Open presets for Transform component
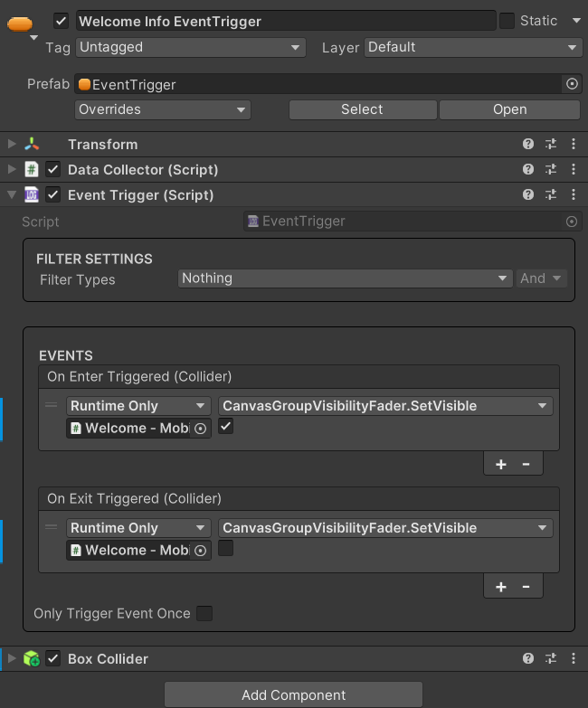 (551, 144)
